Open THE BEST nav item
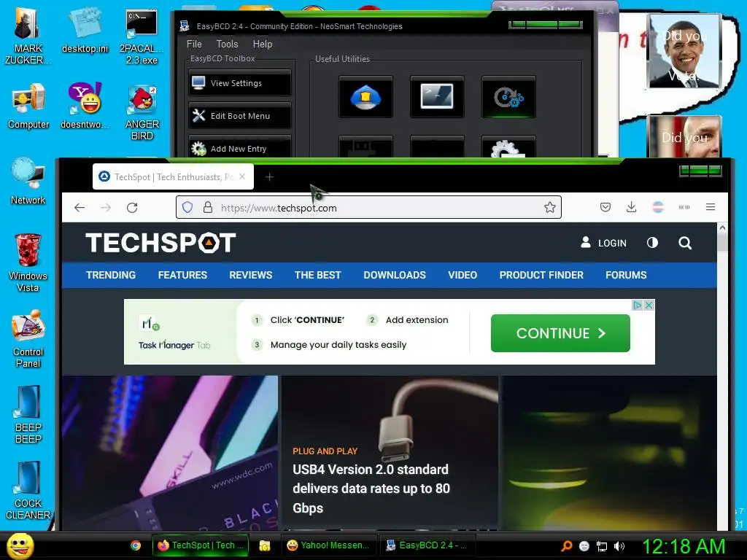Viewport: 747px width, 560px height. tap(318, 275)
